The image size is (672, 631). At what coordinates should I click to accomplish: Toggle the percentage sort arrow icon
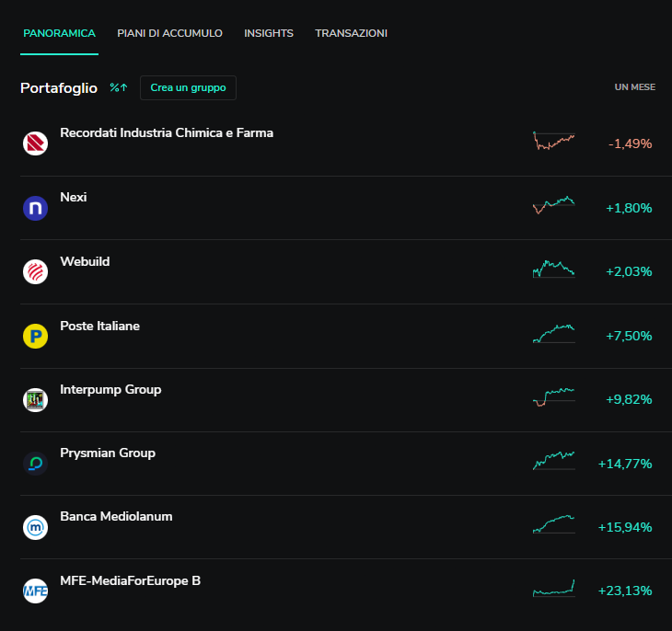click(x=119, y=87)
